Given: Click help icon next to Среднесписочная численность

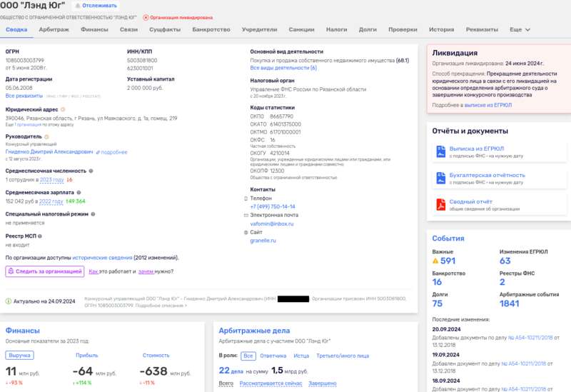Looking at the screenshot, I should coord(91,171).
